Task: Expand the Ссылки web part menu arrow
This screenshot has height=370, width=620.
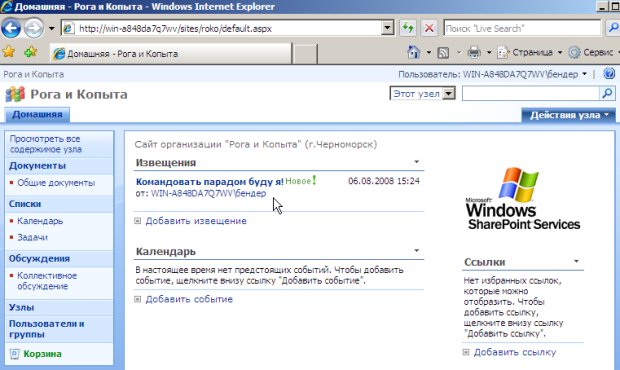Action: pos(576,261)
